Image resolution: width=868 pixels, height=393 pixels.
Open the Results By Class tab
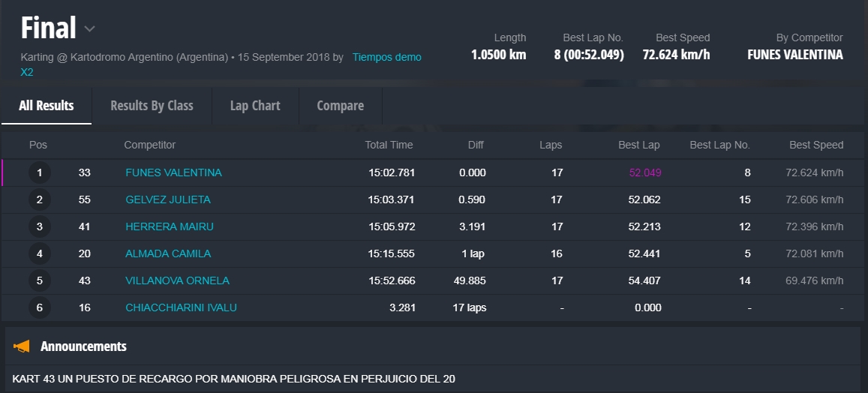[x=152, y=106]
